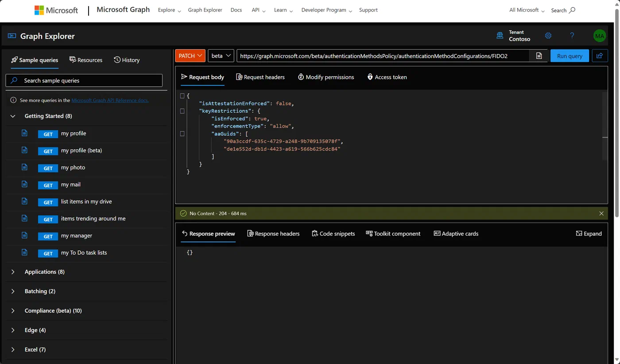The height and width of the screenshot is (364, 620).
Task: Click the Tenant Contoso organization icon
Action: pyautogui.click(x=500, y=35)
